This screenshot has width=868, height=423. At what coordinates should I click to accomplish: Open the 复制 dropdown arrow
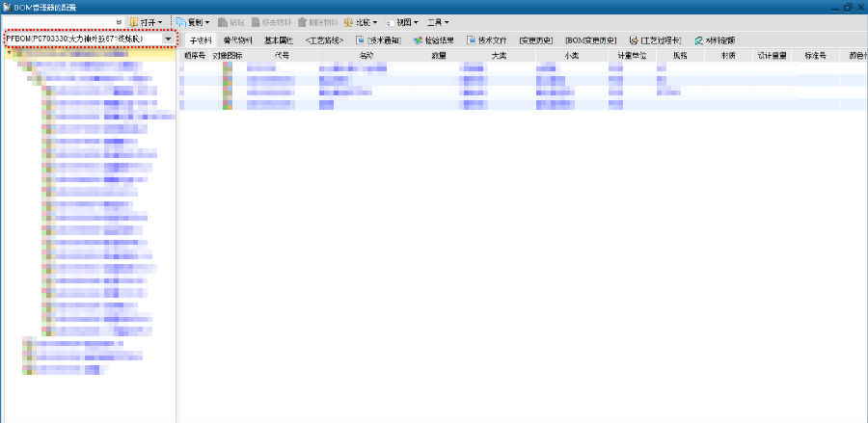point(207,22)
